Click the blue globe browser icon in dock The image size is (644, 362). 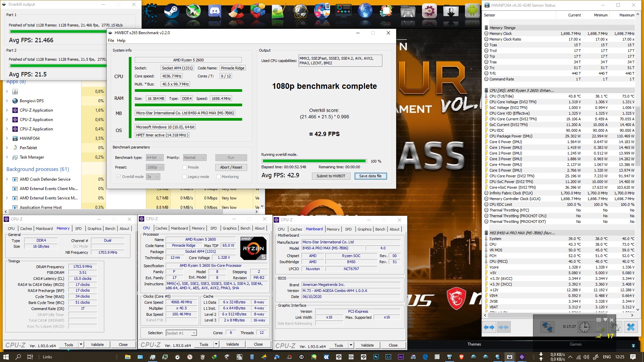pos(365,11)
